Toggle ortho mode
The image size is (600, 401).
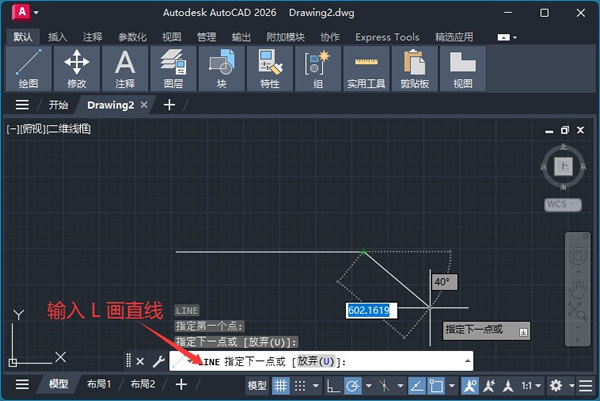(x=333, y=385)
